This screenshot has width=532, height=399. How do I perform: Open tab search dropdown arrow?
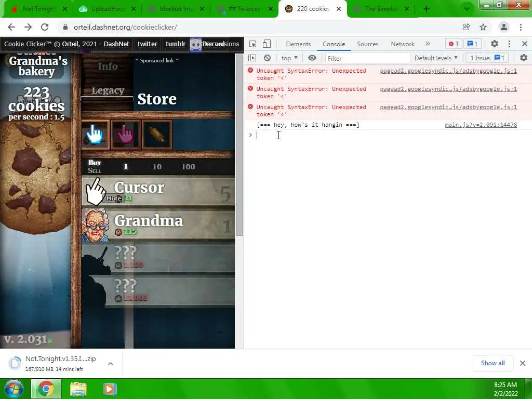(x=467, y=9)
